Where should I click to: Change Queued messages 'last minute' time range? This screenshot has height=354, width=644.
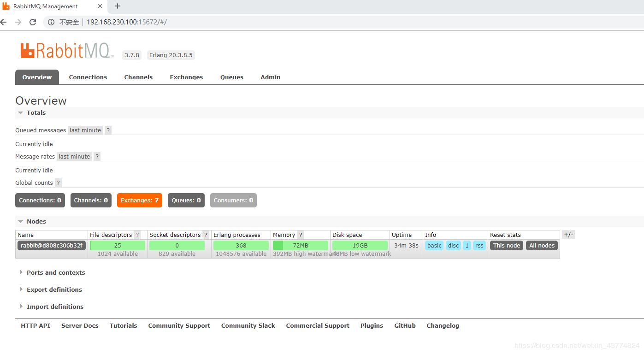pyautogui.click(x=85, y=130)
